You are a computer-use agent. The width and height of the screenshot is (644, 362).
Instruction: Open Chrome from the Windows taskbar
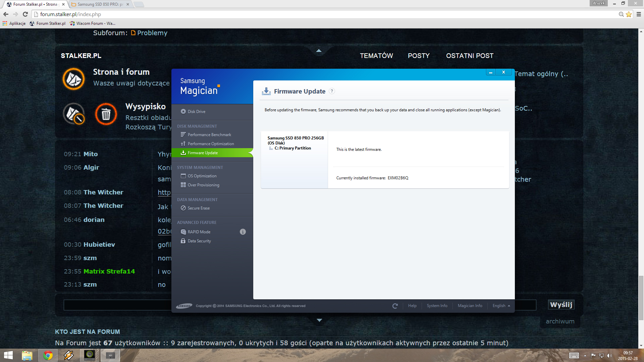click(x=48, y=355)
